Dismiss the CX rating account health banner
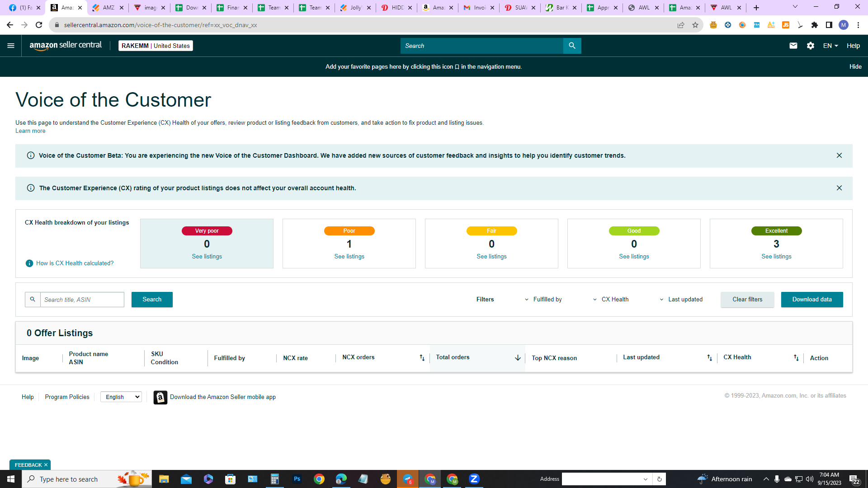This screenshot has height=488, width=868. pos(839,188)
